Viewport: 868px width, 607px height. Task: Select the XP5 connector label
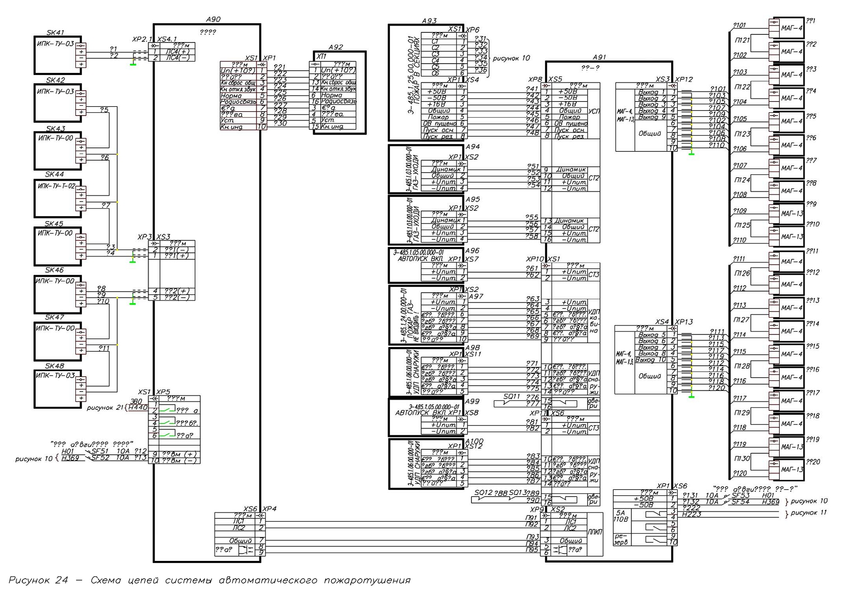click(x=163, y=392)
